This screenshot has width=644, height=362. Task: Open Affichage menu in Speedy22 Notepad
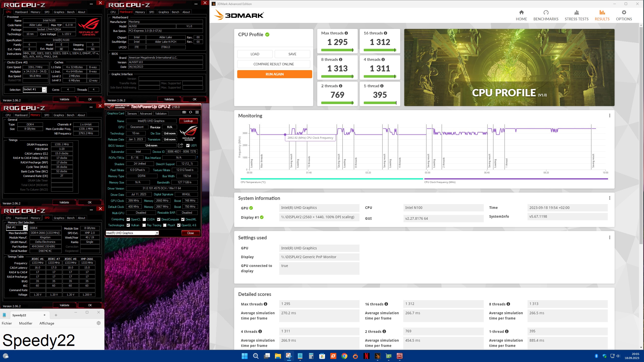[x=47, y=323]
